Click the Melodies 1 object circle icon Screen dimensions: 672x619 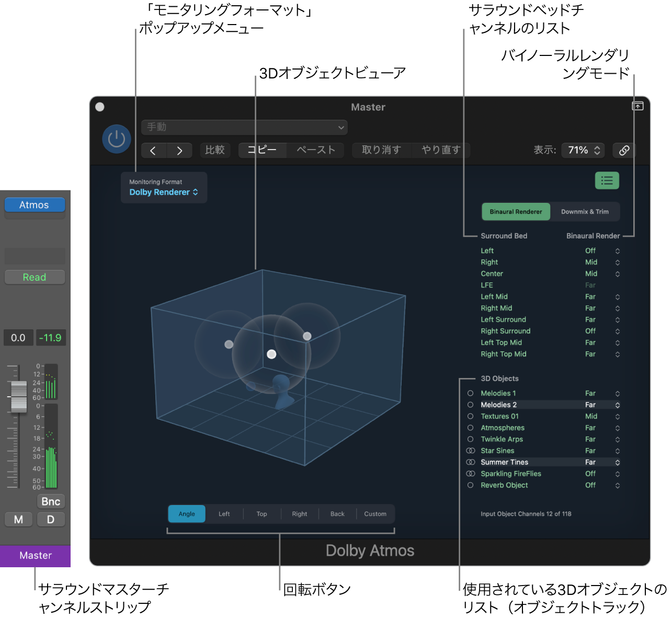pos(470,393)
